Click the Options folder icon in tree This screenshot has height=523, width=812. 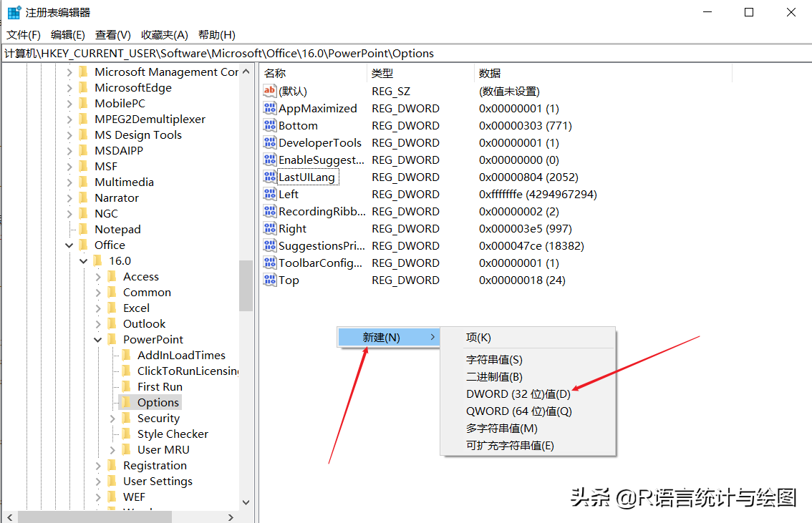(126, 402)
